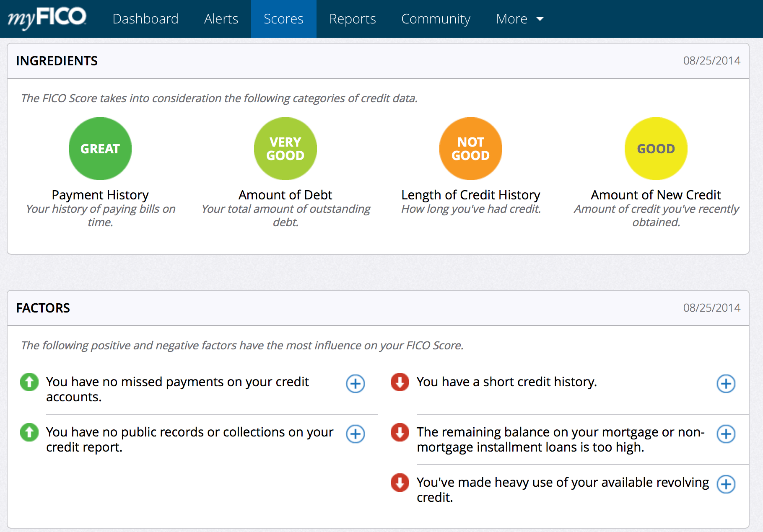Click the green arrow beside no missed payments
The image size is (763, 532).
[x=29, y=382]
